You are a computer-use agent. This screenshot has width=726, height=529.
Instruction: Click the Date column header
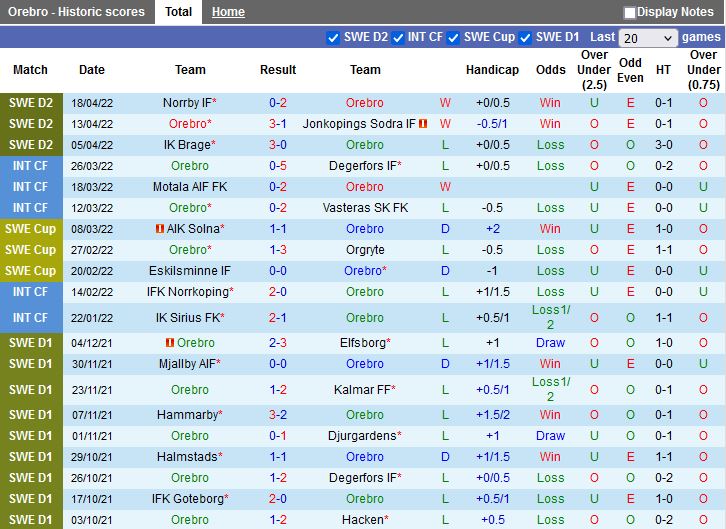[92, 70]
